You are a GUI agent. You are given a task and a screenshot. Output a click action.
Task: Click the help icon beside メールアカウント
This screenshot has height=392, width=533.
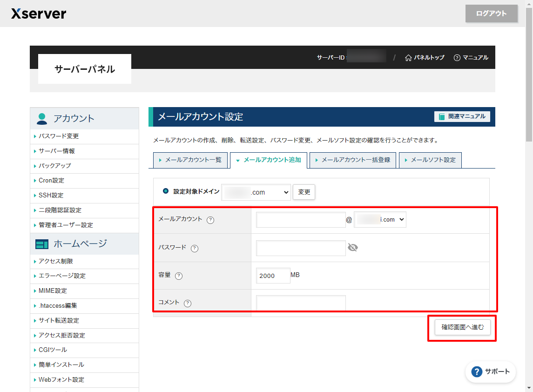coord(210,220)
